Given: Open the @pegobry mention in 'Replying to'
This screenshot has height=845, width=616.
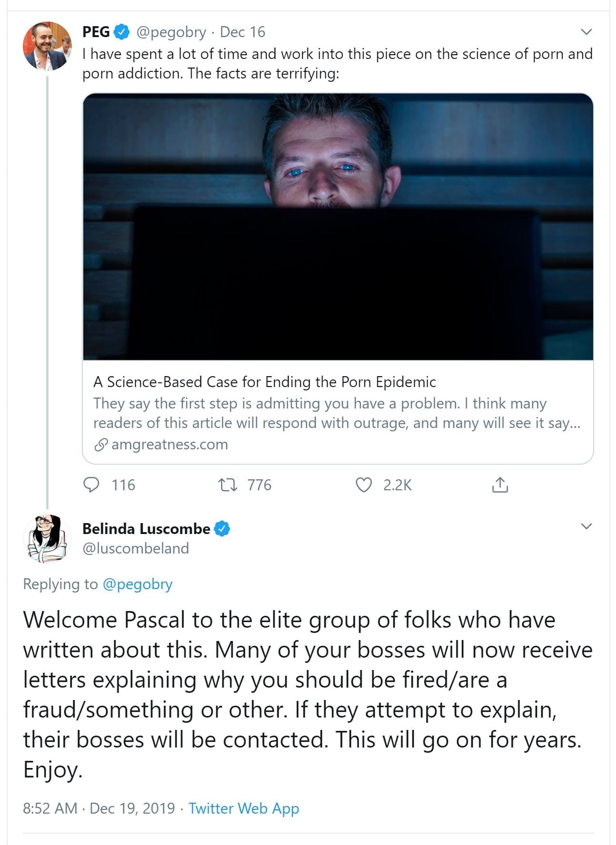Looking at the screenshot, I should [x=137, y=584].
